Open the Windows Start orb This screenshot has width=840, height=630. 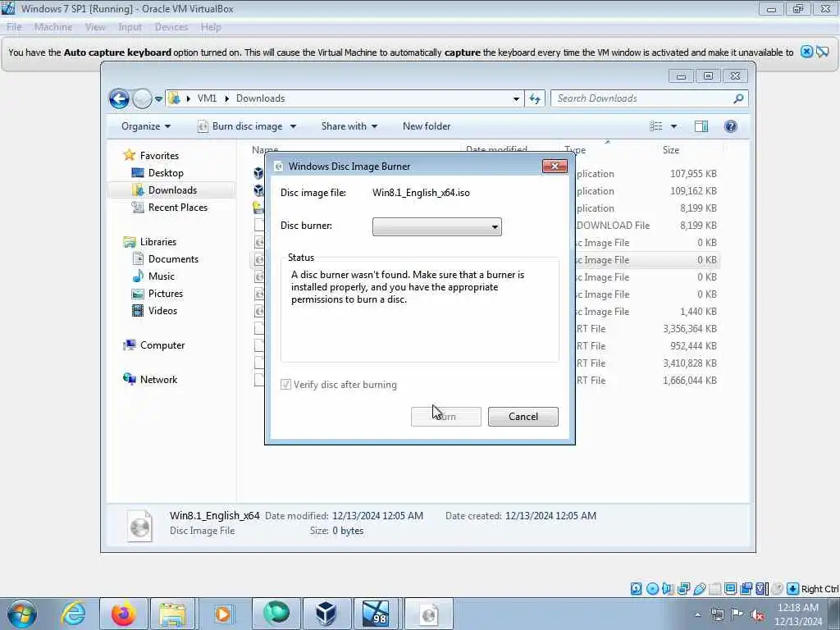tap(22, 614)
